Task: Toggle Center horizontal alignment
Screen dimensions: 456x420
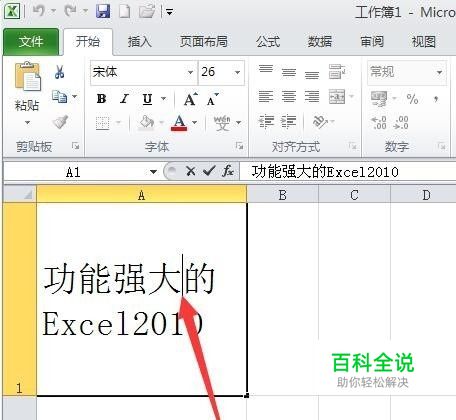Action: point(289,97)
